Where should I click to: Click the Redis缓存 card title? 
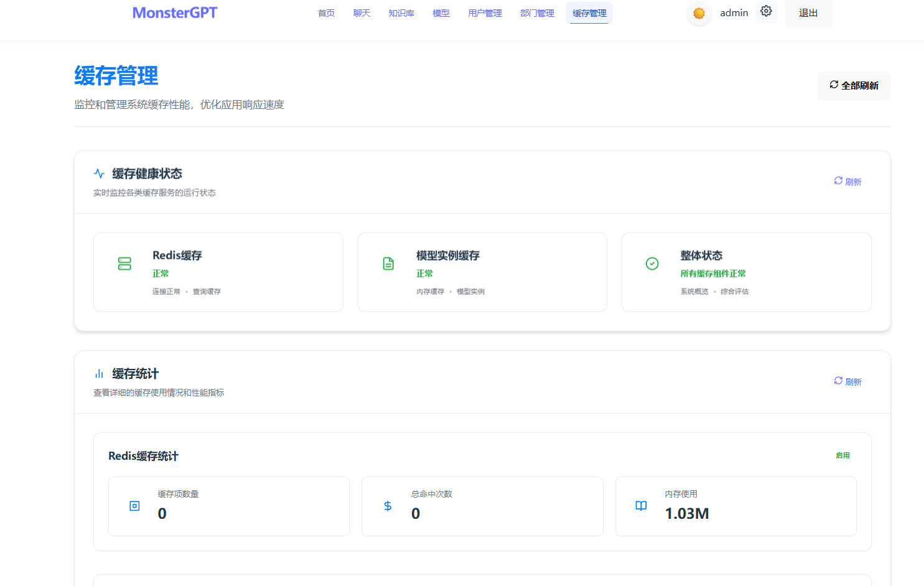pyautogui.click(x=177, y=256)
